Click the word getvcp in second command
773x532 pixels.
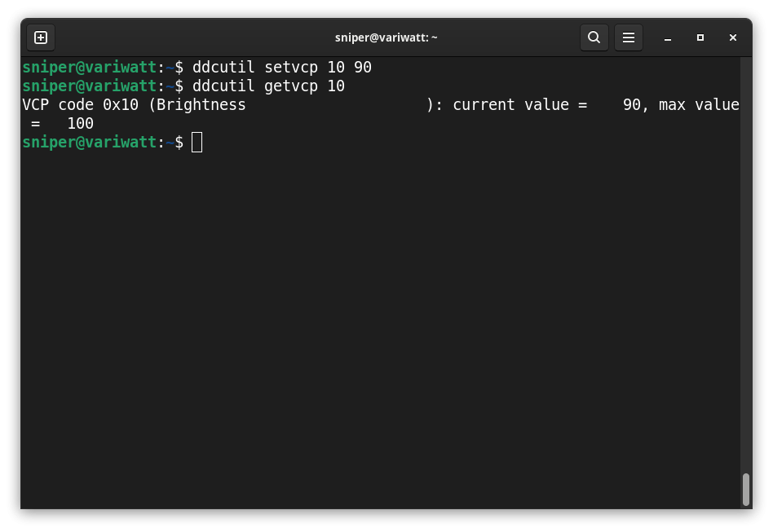click(x=291, y=86)
